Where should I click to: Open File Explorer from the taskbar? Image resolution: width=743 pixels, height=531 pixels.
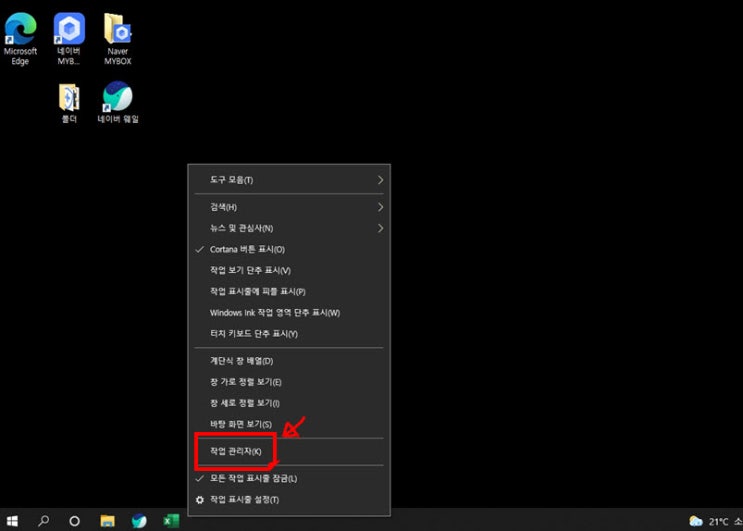pyautogui.click(x=108, y=521)
